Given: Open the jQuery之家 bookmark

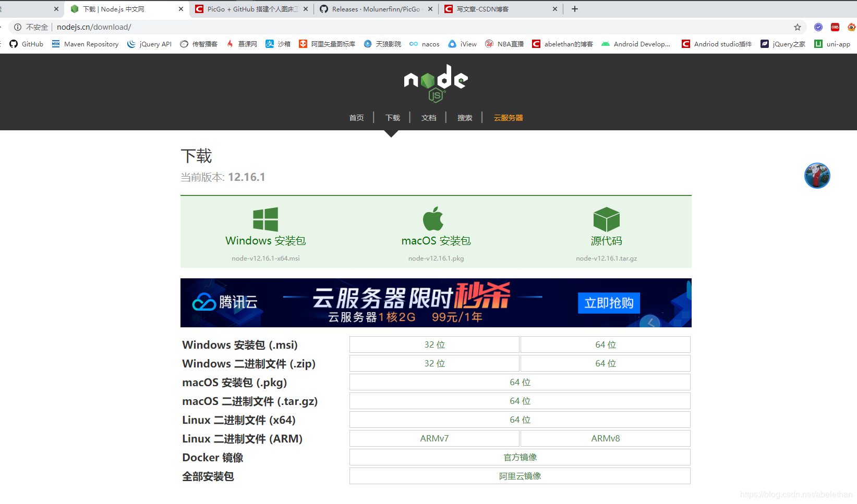Looking at the screenshot, I should [783, 44].
